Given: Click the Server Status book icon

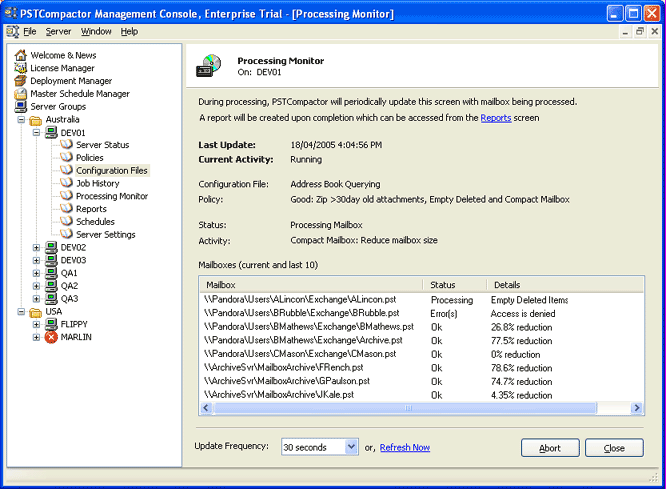Looking at the screenshot, I should click(x=66, y=144).
